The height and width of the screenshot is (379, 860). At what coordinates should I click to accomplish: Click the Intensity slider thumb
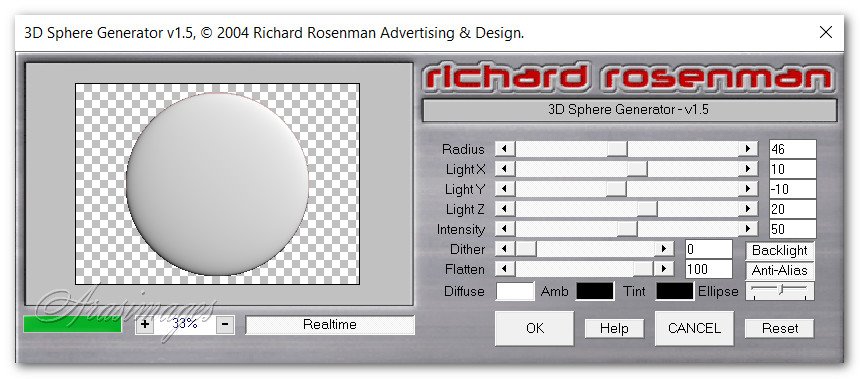point(627,229)
